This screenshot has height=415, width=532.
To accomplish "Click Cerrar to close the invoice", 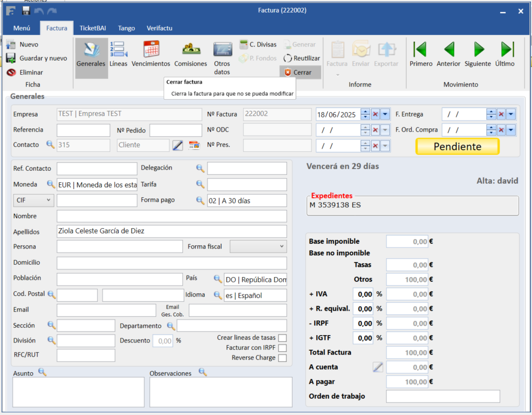I will (x=300, y=73).
